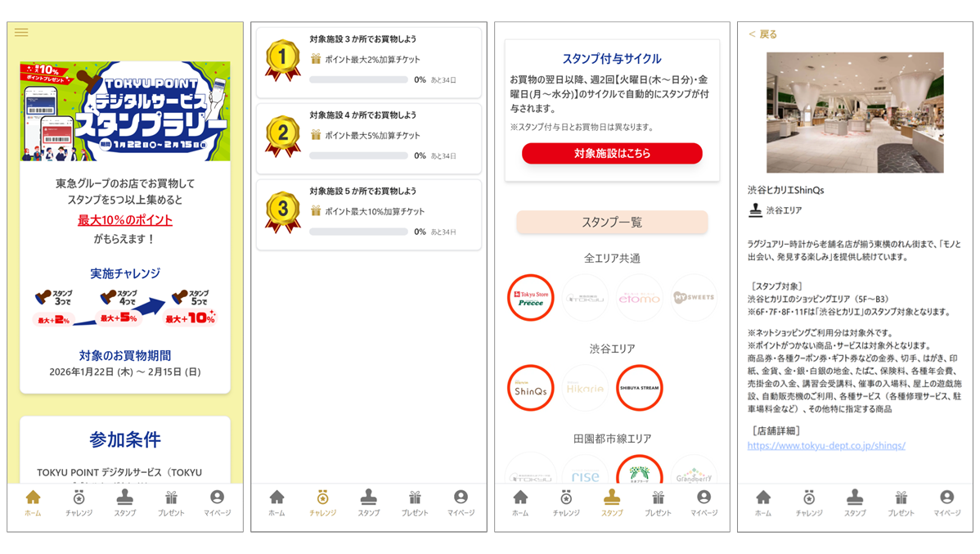Click the スタンプ付与サイクル heading
The height and width of the screenshot is (554, 980).
[x=612, y=59]
